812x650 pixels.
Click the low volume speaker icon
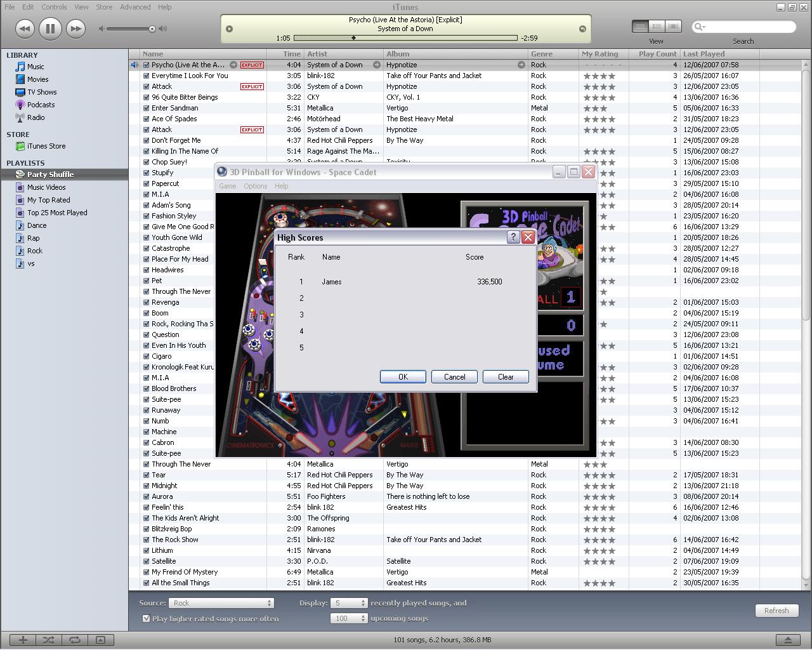tap(101, 29)
